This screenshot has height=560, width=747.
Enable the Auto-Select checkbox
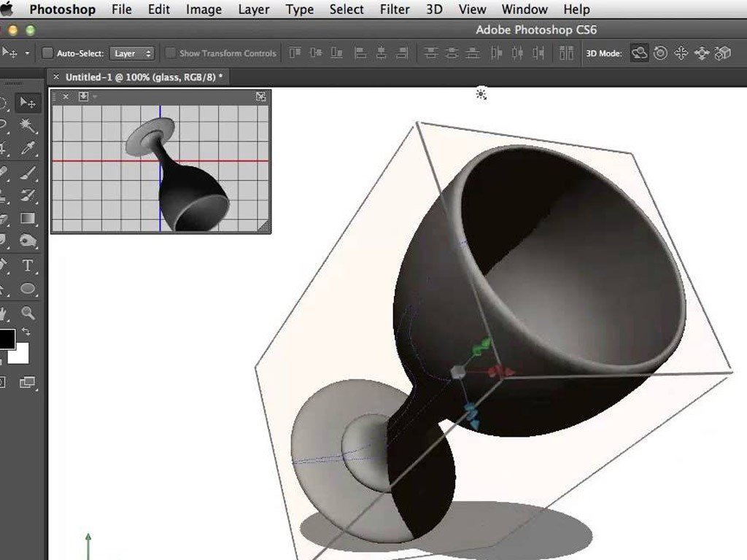tap(47, 52)
